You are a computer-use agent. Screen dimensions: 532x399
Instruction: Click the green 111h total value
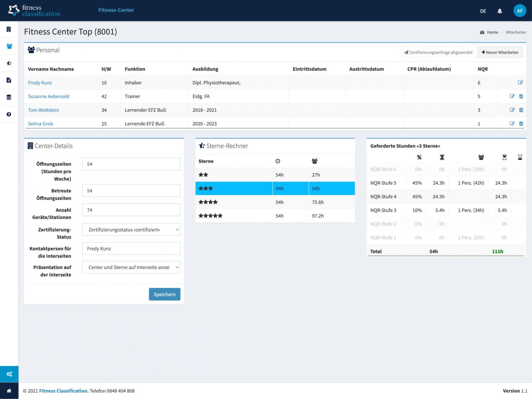point(498,251)
